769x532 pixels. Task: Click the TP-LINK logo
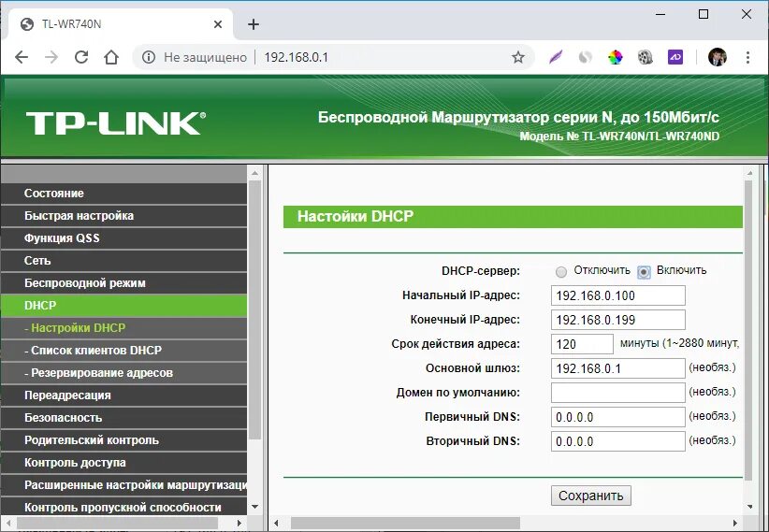pyautogui.click(x=116, y=122)
